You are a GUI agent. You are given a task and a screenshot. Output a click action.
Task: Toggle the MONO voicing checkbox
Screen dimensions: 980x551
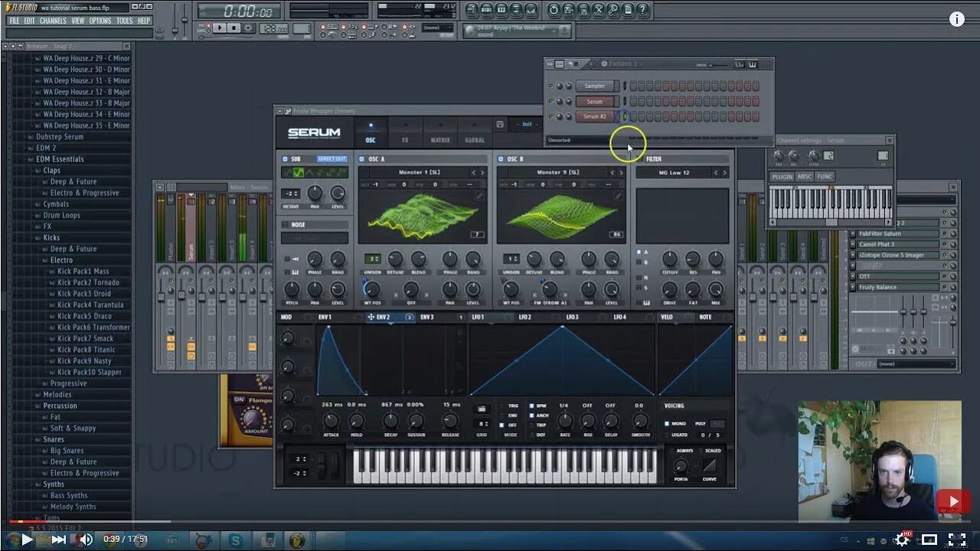[667, 423]
